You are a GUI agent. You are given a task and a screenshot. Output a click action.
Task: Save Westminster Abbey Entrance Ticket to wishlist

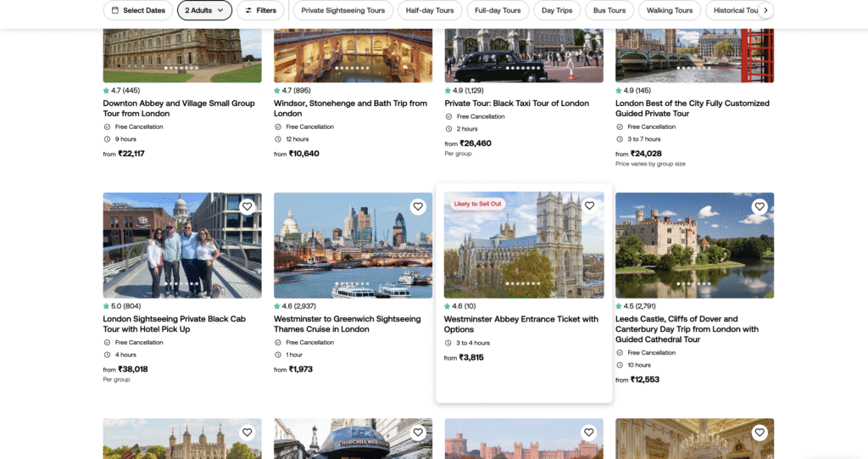click(x=589, y=205)
